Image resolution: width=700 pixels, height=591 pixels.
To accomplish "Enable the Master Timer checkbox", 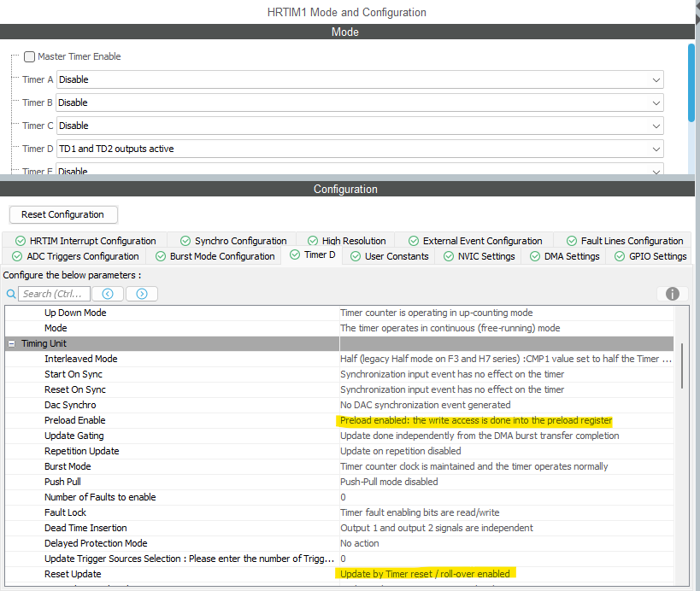I will click(x=29, y=56).
